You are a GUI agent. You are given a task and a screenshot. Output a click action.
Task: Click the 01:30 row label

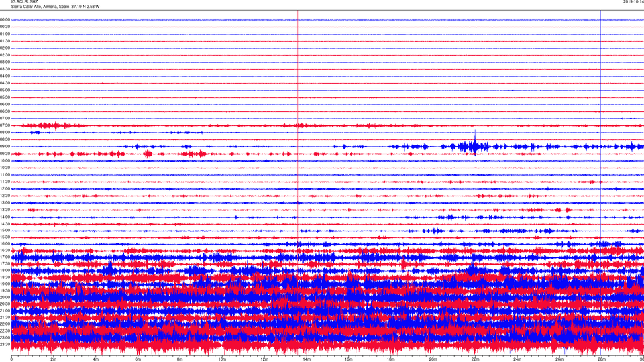point(5,41)
